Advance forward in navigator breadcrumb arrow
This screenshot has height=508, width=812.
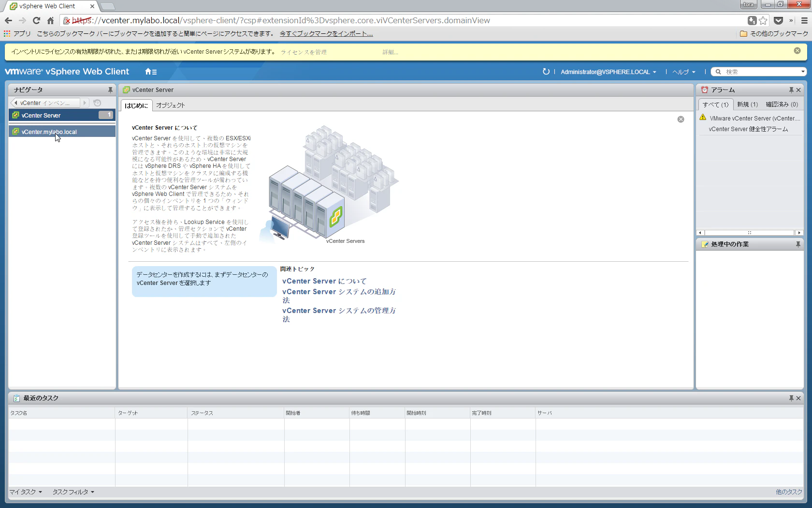85,103
